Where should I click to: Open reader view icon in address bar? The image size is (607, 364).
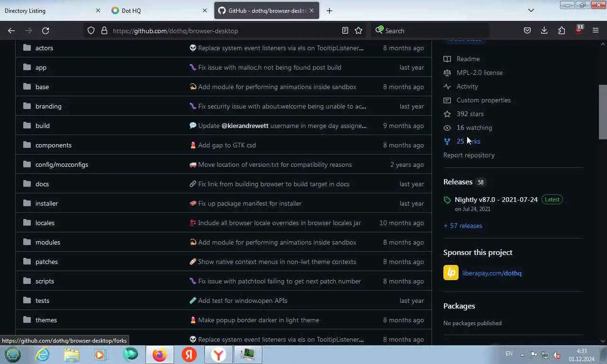point(345,31)
